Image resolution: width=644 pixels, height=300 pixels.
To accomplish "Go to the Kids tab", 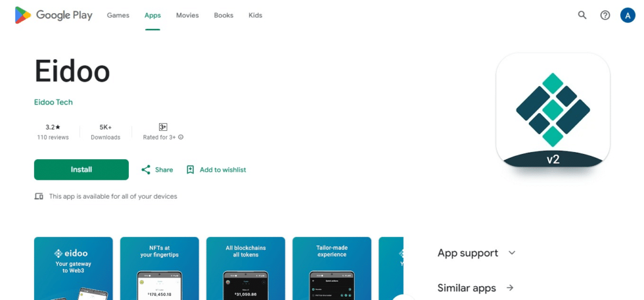I will point(255,15).
